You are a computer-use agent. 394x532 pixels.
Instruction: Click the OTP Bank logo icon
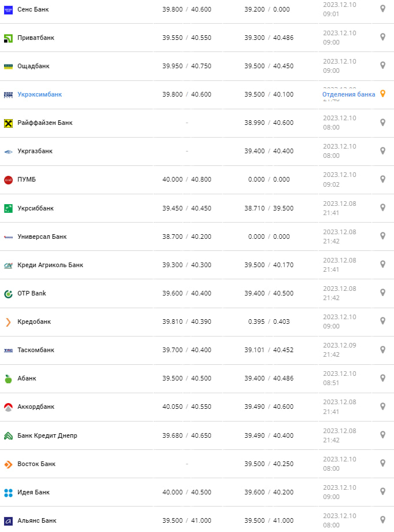coord(8,294)
